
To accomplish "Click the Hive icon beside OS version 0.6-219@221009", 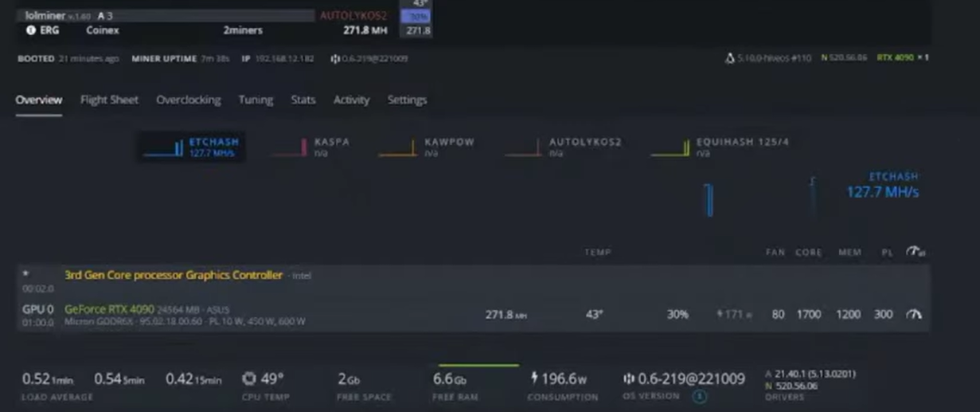I will (629, 379).
